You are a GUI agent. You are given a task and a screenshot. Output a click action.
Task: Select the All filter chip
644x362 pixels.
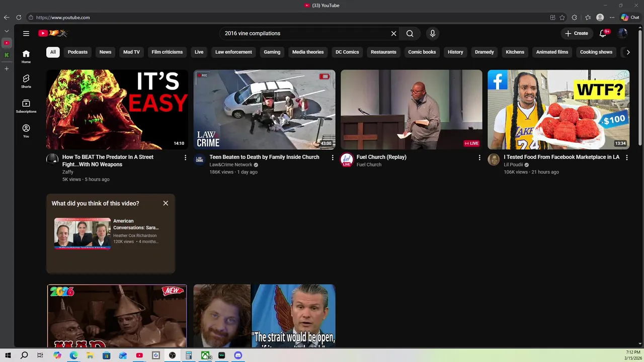click(53, 52)
